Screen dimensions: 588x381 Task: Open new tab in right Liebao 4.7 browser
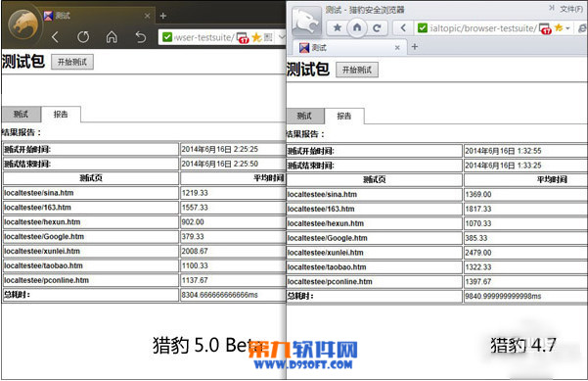[415, 47]
